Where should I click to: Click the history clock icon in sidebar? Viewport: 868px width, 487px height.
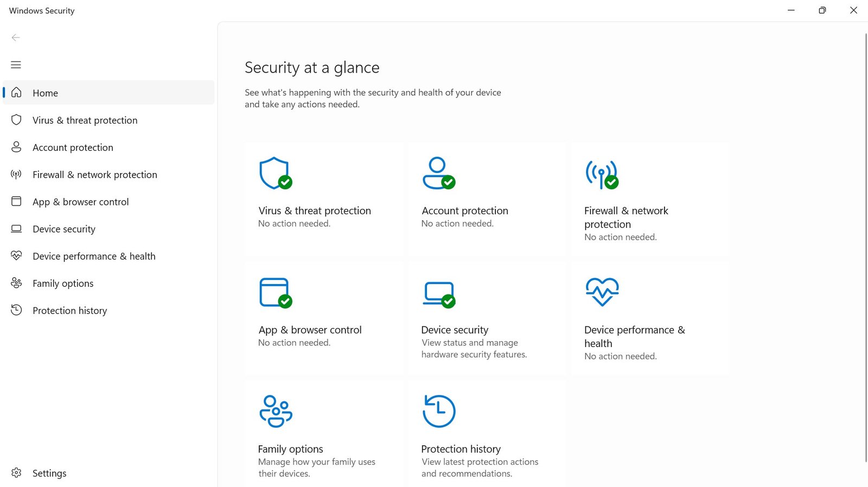click(16, 310)
